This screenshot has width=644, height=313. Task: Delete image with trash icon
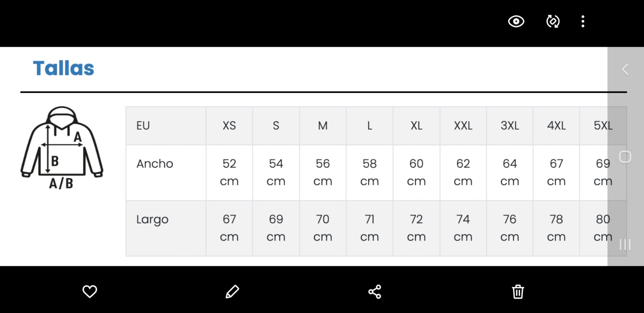tap(518, 292)
